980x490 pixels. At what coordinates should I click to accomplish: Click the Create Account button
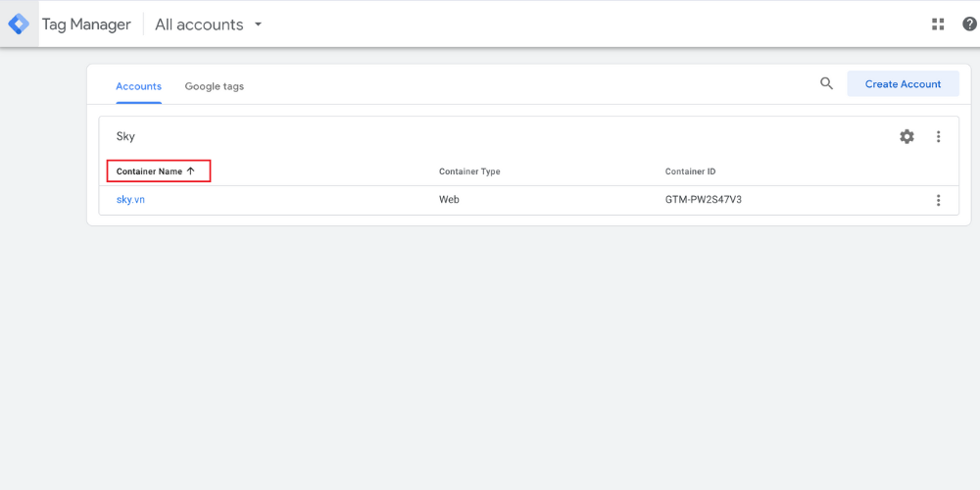tap(903, 83)
